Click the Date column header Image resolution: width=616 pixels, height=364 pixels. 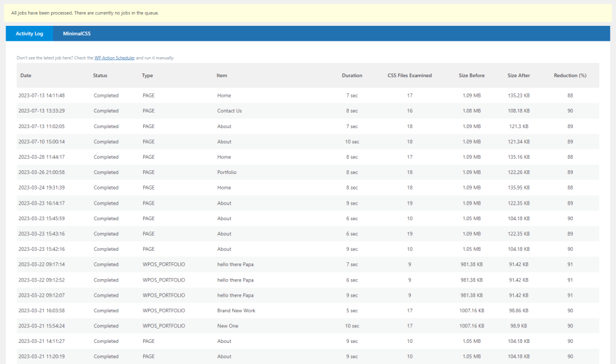click(26, 76)
